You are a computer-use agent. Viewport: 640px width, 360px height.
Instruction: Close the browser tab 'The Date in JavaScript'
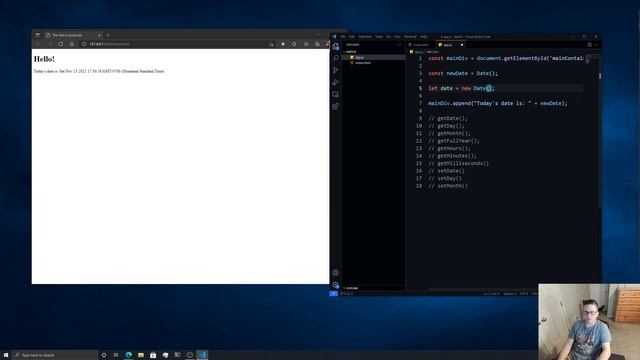click(x=99, y=35)
